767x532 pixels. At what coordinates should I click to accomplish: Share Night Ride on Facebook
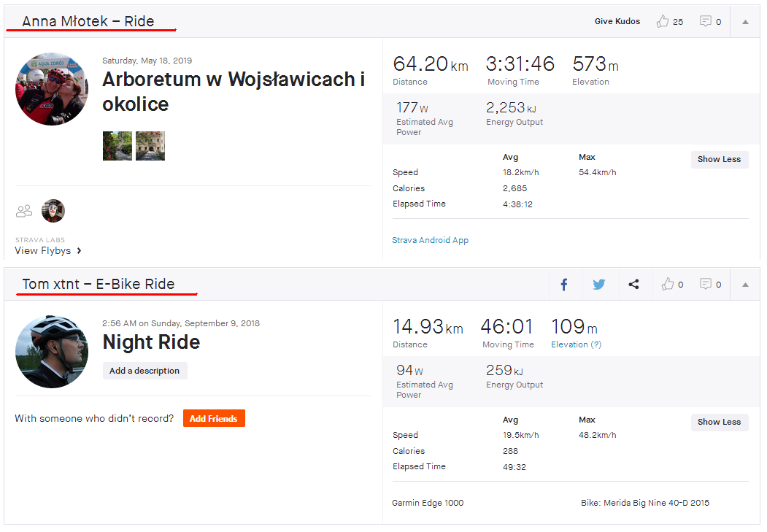[x=564, y=285]
